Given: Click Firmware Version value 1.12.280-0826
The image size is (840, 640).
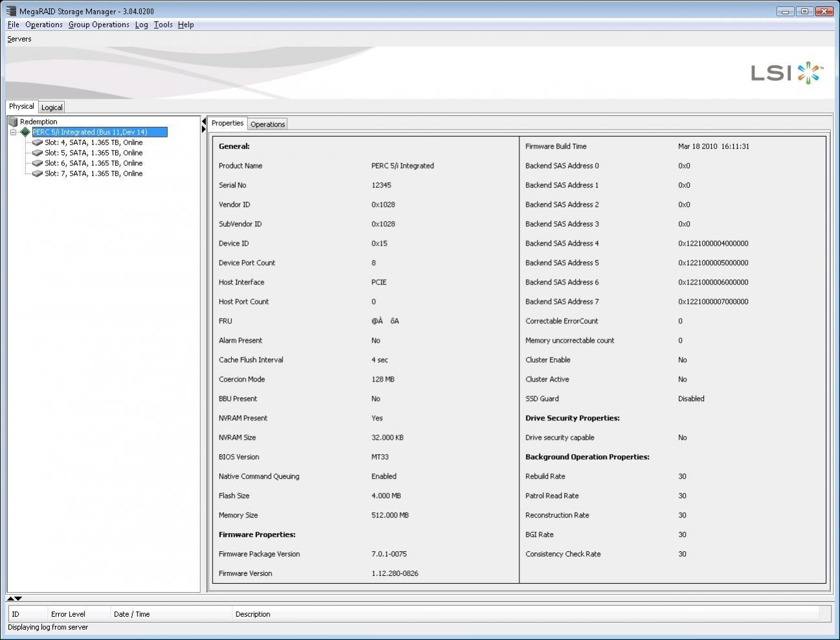Looking at the screenshot, I should pyautogui.click(x=394, y=573).
